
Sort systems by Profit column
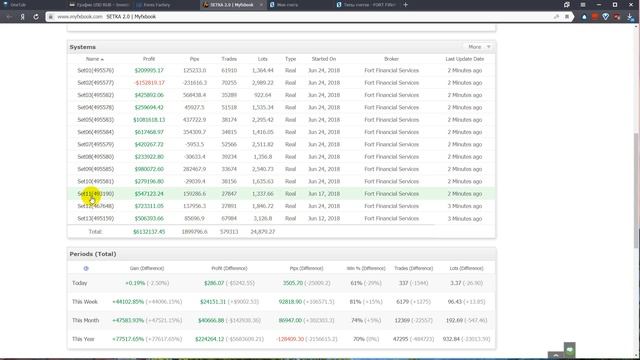[149, 59]
